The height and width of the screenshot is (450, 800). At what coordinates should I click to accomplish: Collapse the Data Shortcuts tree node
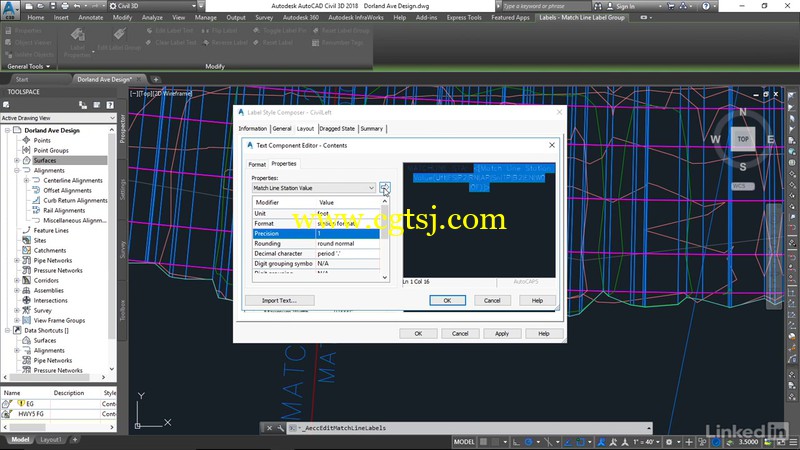pyautogui.click(x=8, y=330)
